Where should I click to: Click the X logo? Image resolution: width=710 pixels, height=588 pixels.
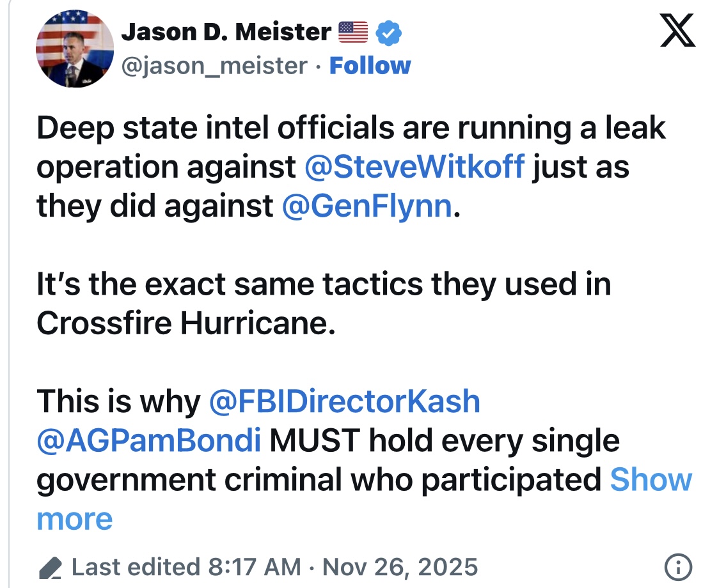pos(678,31)
